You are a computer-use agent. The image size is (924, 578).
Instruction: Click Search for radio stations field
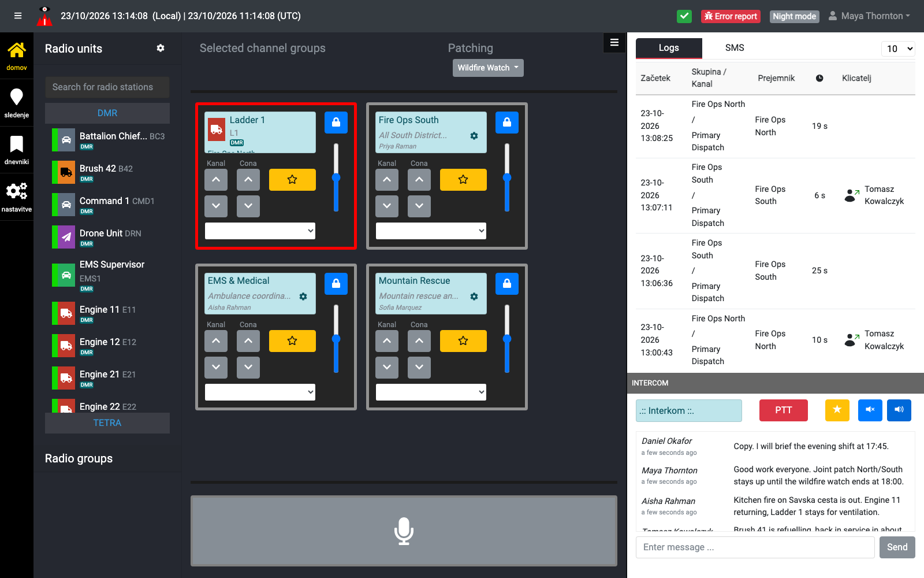point(107,87)
